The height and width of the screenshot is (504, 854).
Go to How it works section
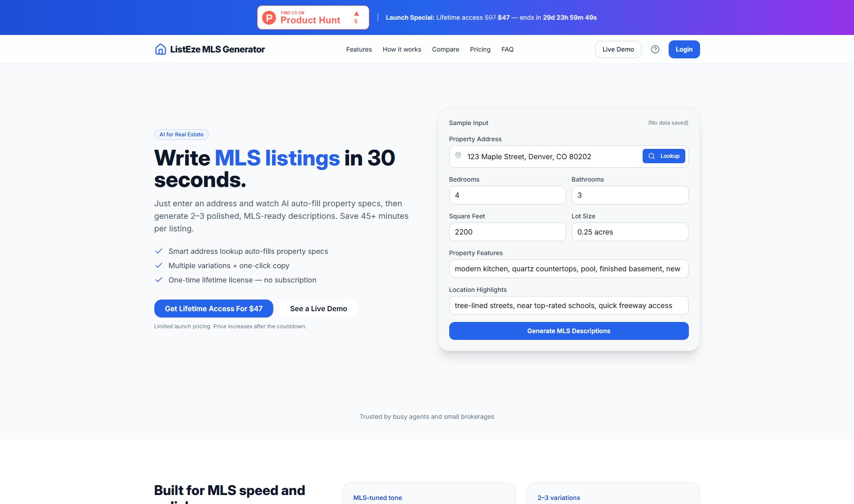click(x=402, y=49)
